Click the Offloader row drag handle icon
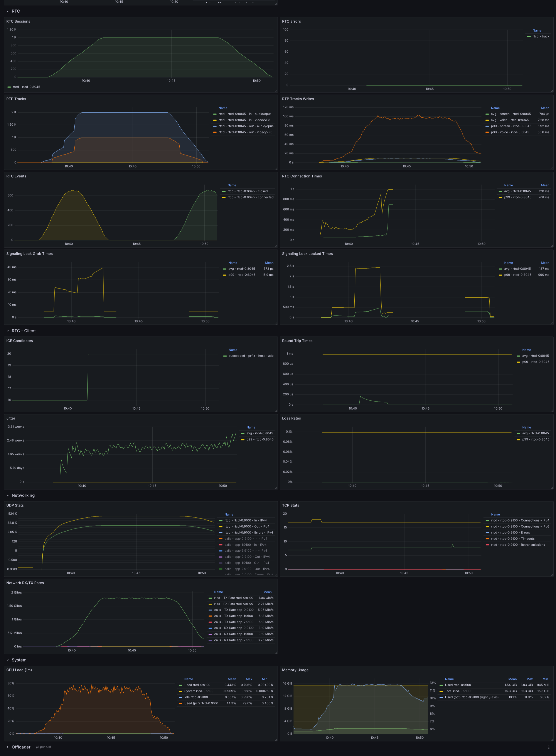The image size is (556, 756). [549, 747]
